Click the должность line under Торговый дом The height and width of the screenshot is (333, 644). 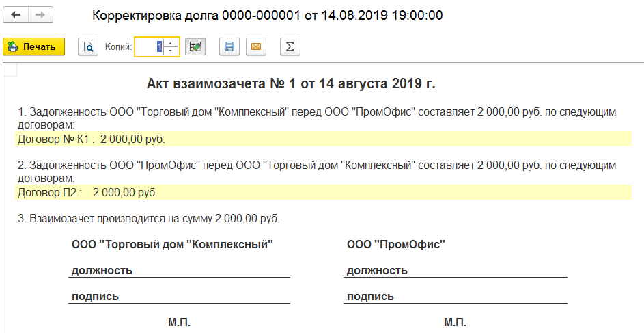coord(179,271)
